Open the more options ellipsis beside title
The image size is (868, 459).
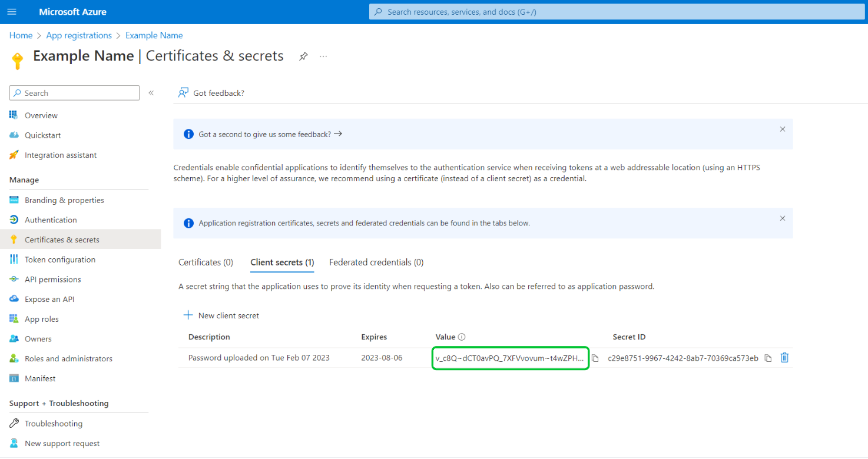[323, 56]
